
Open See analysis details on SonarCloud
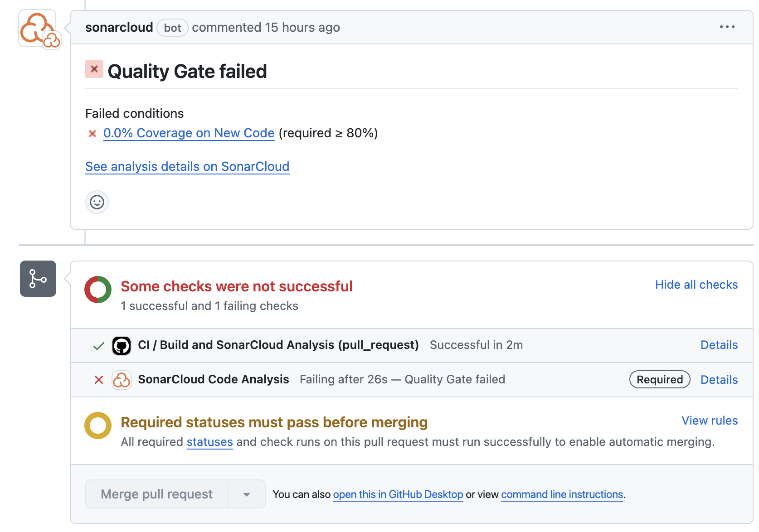[187, 167]
